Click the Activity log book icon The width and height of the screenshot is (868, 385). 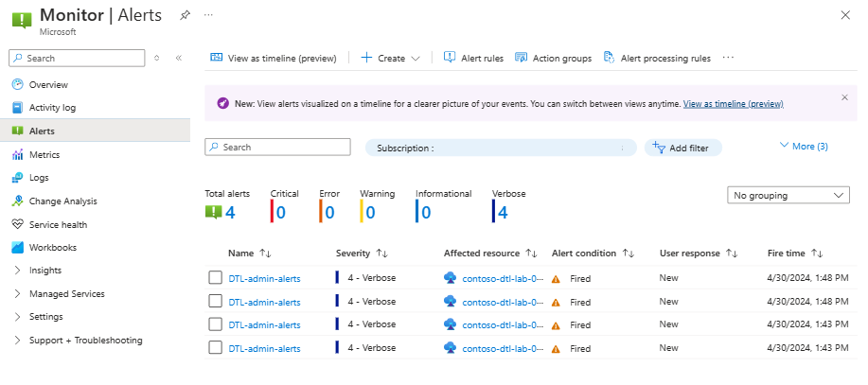(18, 108)
